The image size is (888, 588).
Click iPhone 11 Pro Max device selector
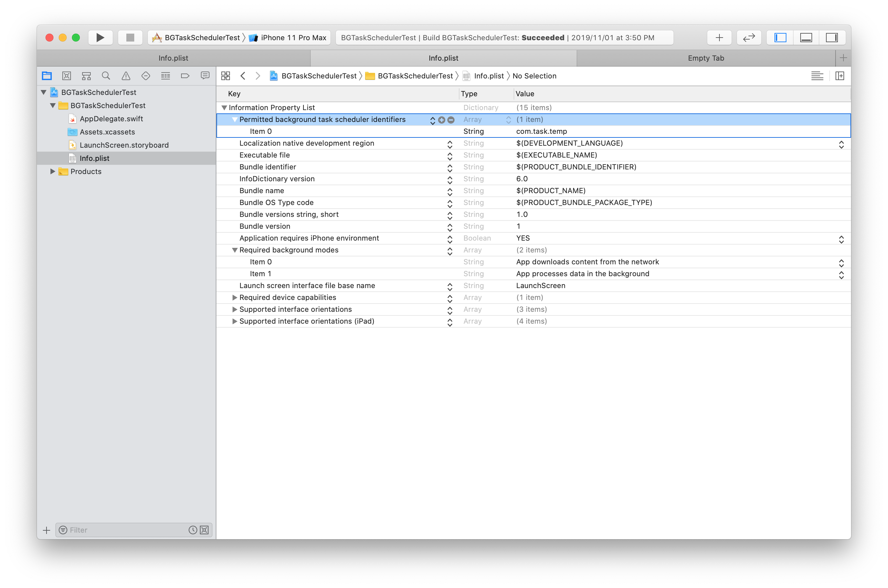coord(293,38)
